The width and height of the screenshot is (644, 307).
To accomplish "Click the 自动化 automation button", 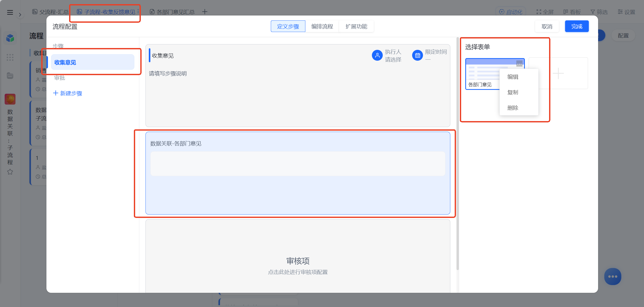I will click(x=510, y=12).
